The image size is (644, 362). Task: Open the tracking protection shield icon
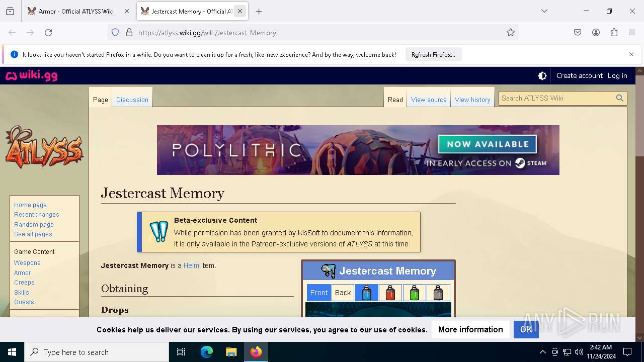tap(115, 33)
